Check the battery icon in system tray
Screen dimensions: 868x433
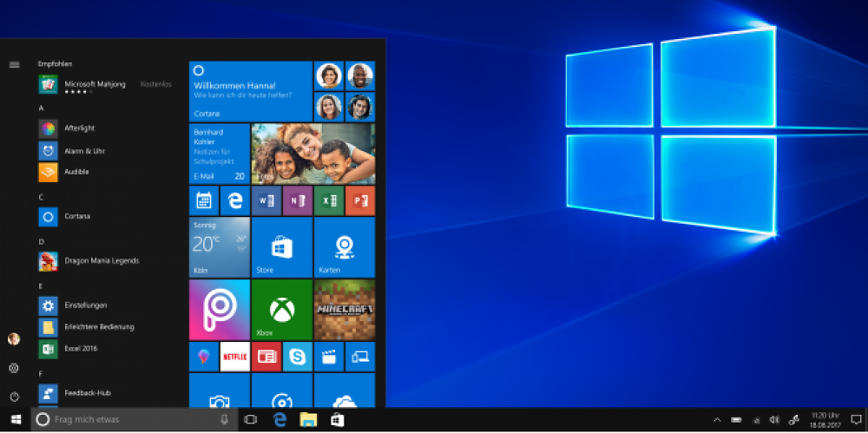tap(736, 420)
